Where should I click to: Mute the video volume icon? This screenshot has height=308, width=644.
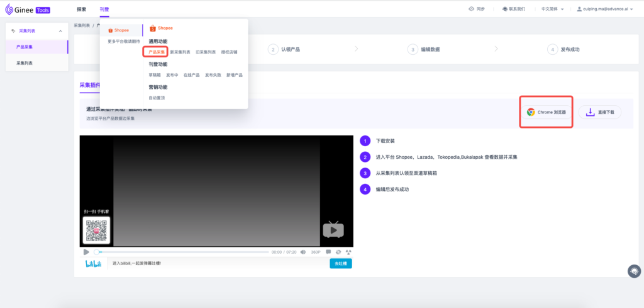303,252
